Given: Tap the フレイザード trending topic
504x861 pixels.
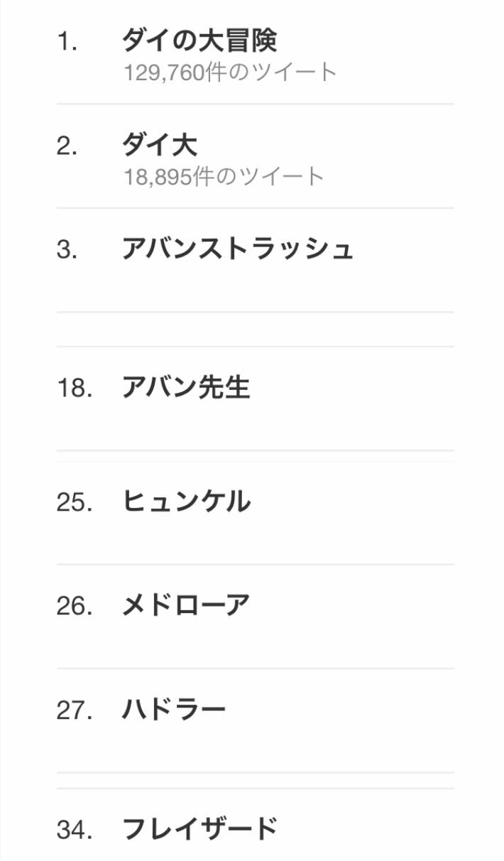Looking at the screenshot, I should point(199,828).
